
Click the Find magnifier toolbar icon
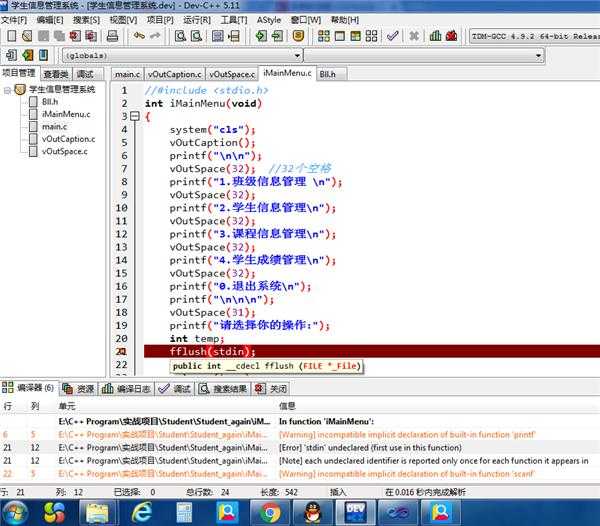click(180, 36)
